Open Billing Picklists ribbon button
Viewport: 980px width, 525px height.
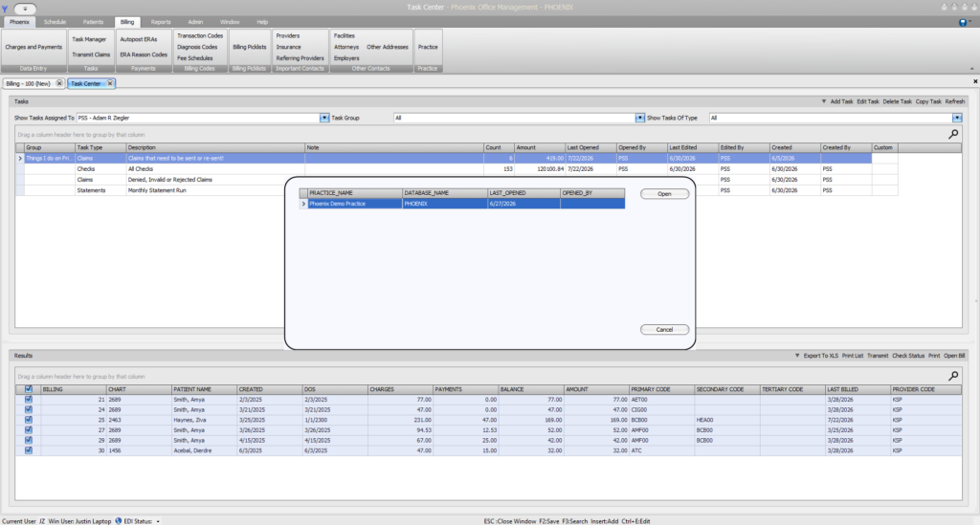coord(250,47)
